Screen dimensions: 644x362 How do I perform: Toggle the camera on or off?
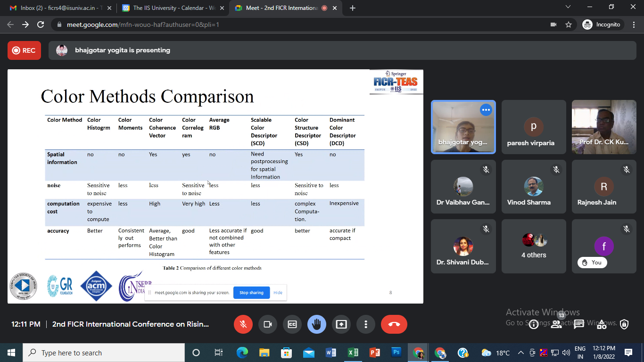[x=268, y=324]
